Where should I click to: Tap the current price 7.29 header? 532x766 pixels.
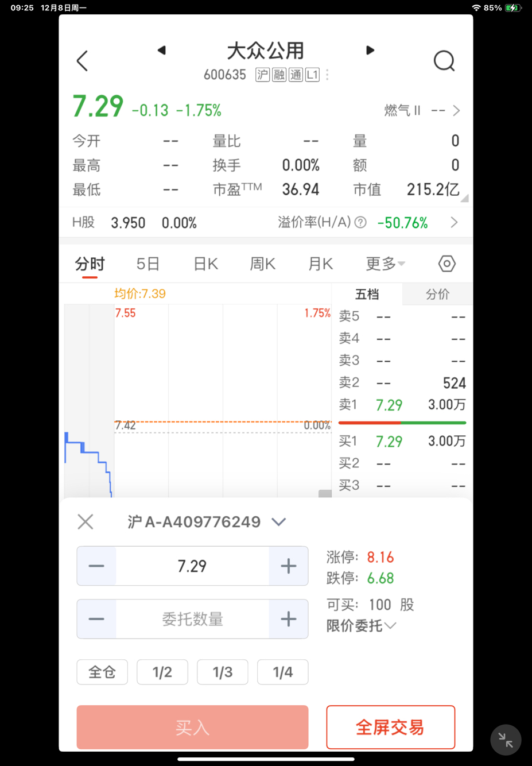pos(98,106)
